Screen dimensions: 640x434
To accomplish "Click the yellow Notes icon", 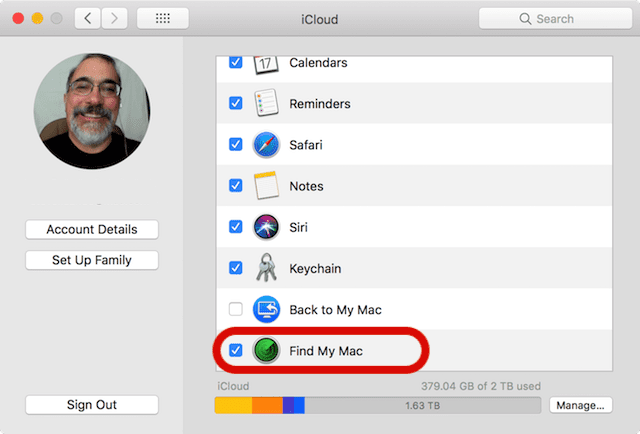I will (266, 186).
